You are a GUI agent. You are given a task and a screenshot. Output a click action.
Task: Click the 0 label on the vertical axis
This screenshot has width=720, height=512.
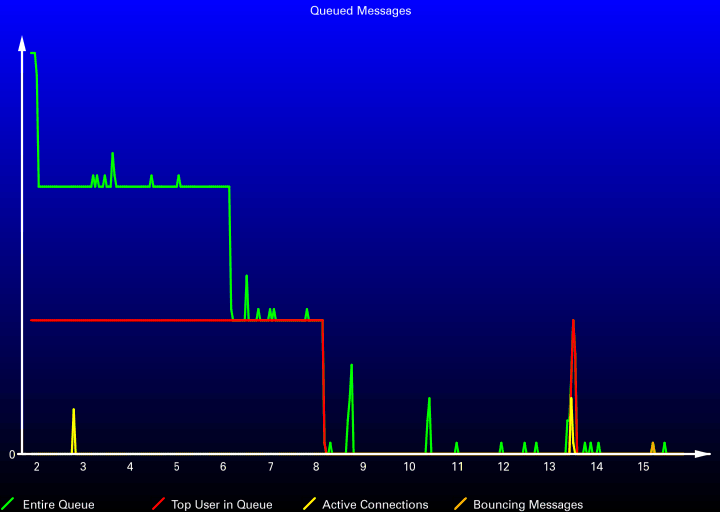pyautogui.click(x=12, y=455)
